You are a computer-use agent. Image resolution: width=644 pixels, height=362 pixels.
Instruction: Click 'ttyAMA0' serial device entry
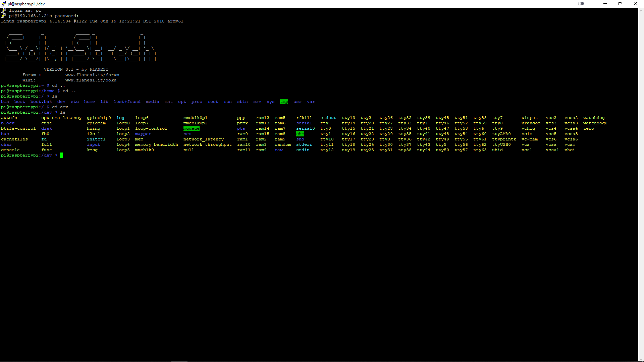[501, 134]
